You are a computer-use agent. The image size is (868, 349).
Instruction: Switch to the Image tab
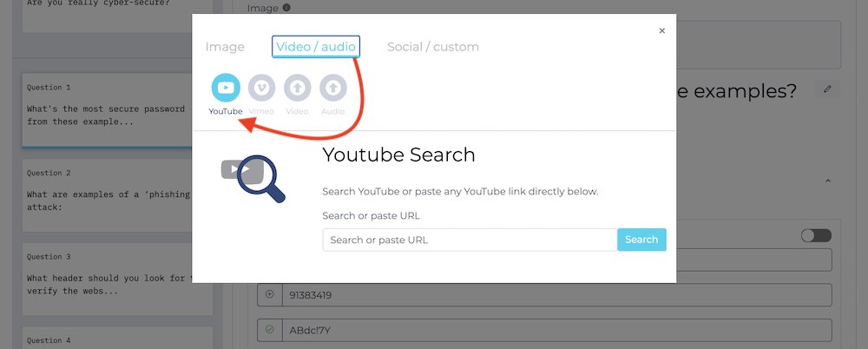(x=225, y=47)
